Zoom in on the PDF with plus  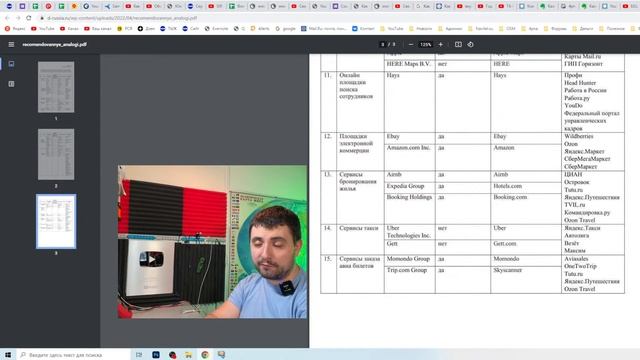point(440,44)
